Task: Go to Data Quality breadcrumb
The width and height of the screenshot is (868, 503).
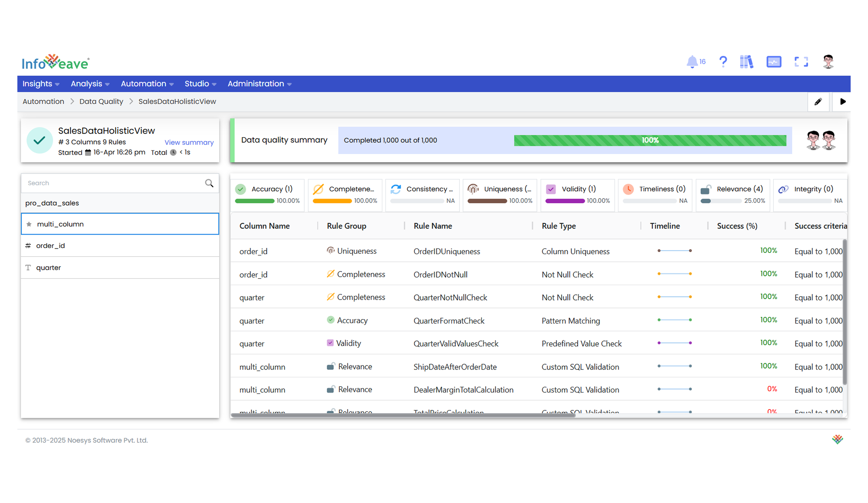Action: tap(101, 101)
